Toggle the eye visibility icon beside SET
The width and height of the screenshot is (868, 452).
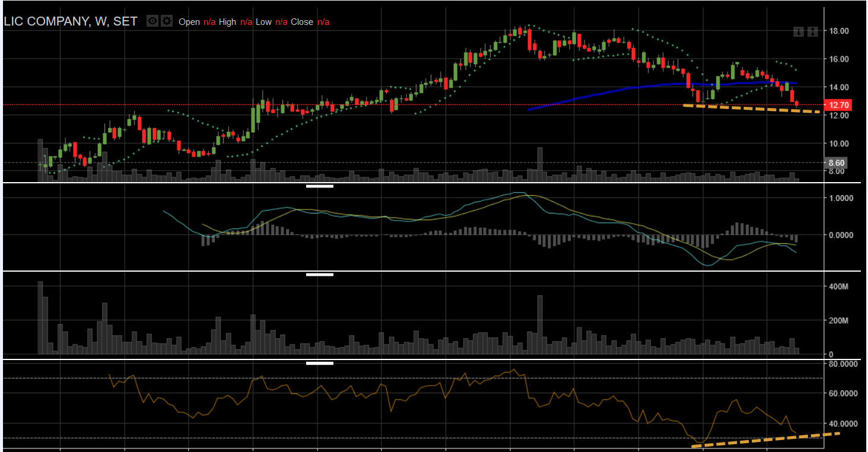click(152, 21)
